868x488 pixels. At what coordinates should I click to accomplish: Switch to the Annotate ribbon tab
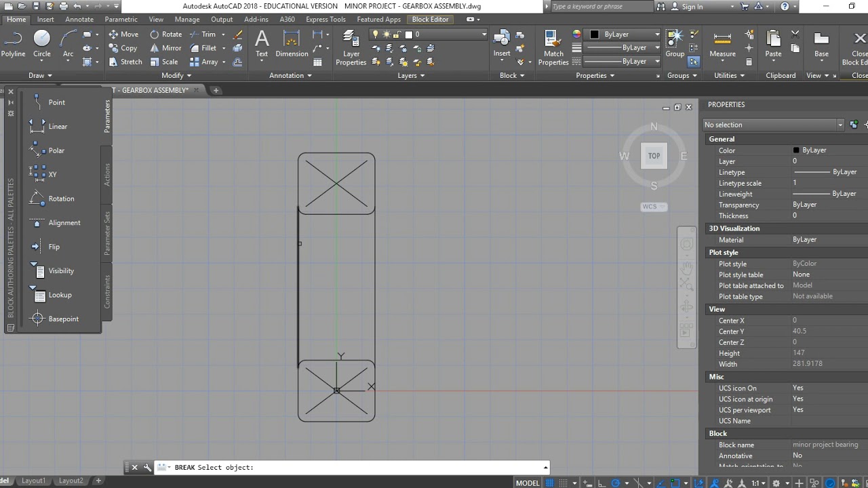pyautogui.click(x=79, y=19)
